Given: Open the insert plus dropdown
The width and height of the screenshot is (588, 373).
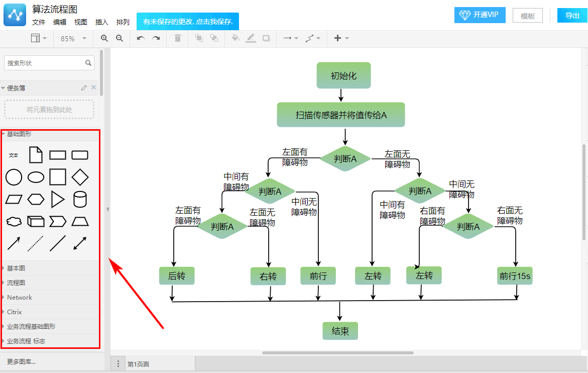Looking at the screenshot, I should click(x=341, y=38).
